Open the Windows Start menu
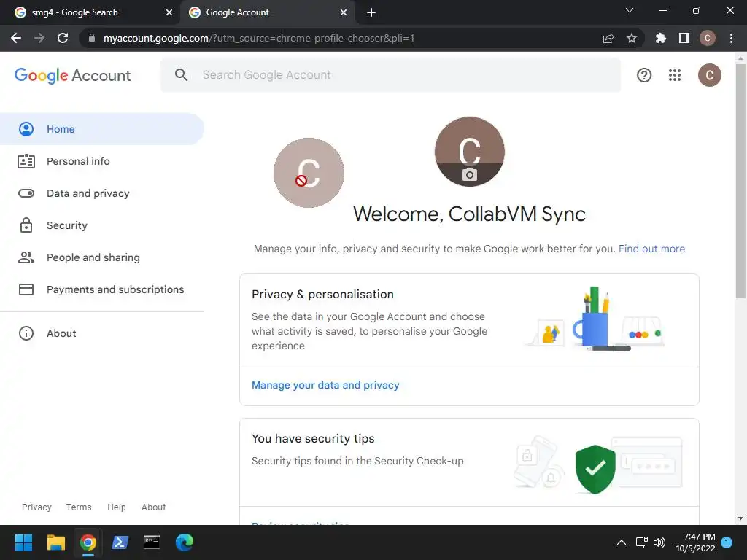 point(23,542)
